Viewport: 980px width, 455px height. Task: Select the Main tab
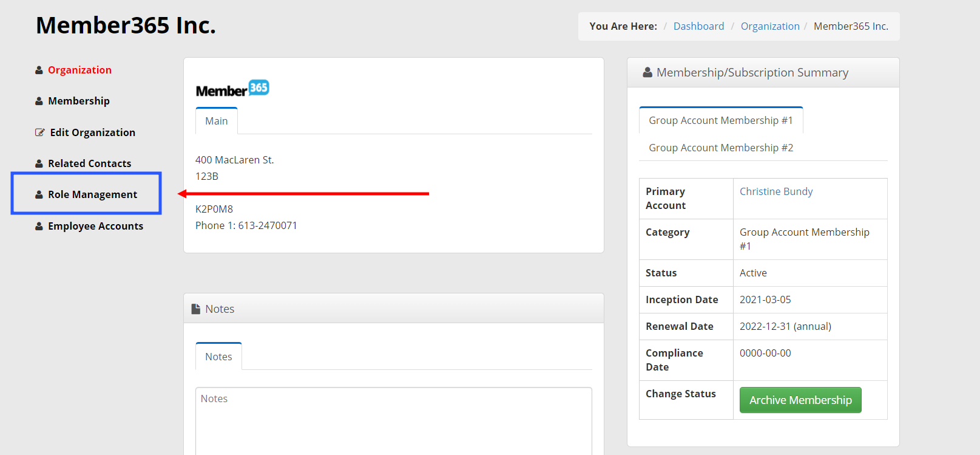click(217, 121)
